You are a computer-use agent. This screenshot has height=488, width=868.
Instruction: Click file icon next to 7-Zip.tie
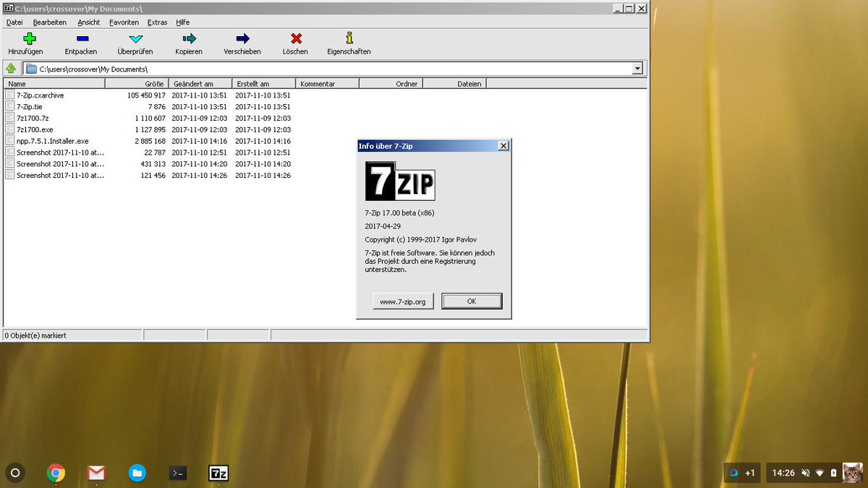click(x=9, y=106)
